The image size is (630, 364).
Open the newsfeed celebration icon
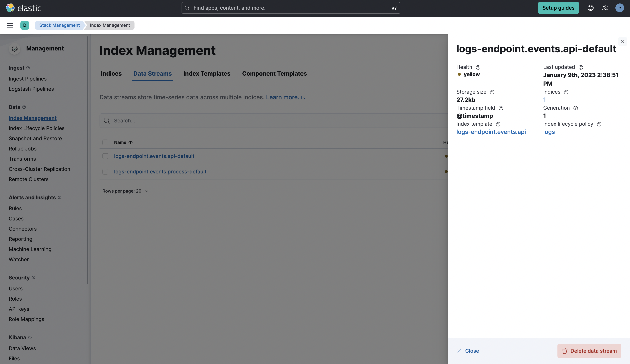[x=605, y=8]
